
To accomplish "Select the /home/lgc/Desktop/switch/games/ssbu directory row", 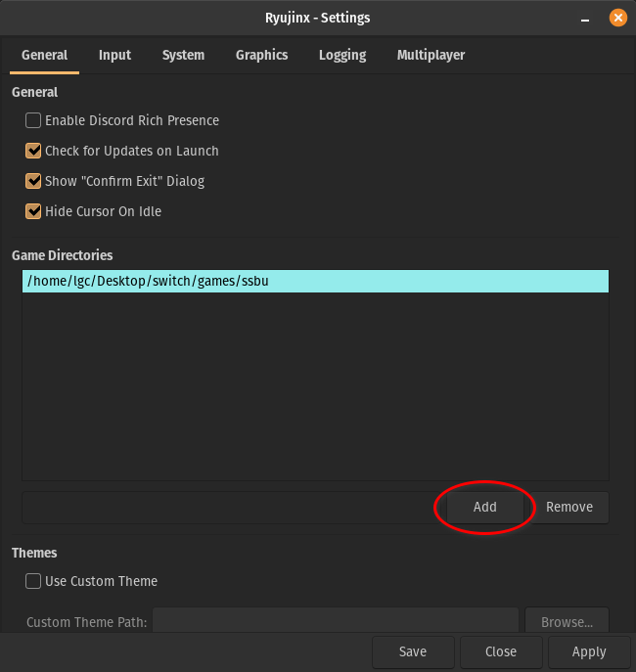I will click(315, 281).
